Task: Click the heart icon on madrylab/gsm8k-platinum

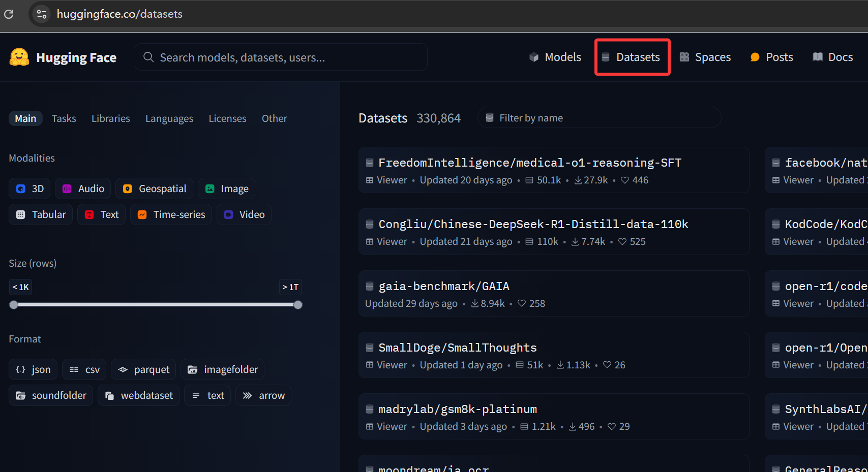Action: [612, 427]
